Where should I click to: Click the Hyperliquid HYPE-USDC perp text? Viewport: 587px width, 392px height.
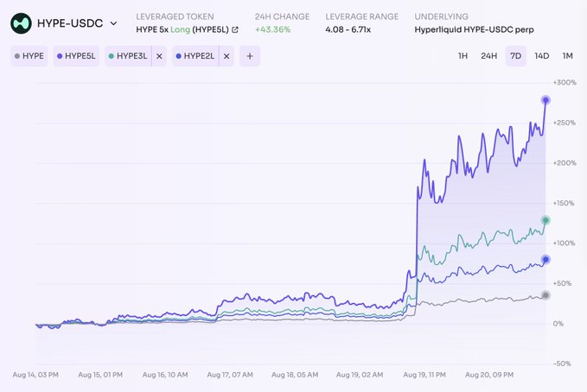tap(474, 29)
